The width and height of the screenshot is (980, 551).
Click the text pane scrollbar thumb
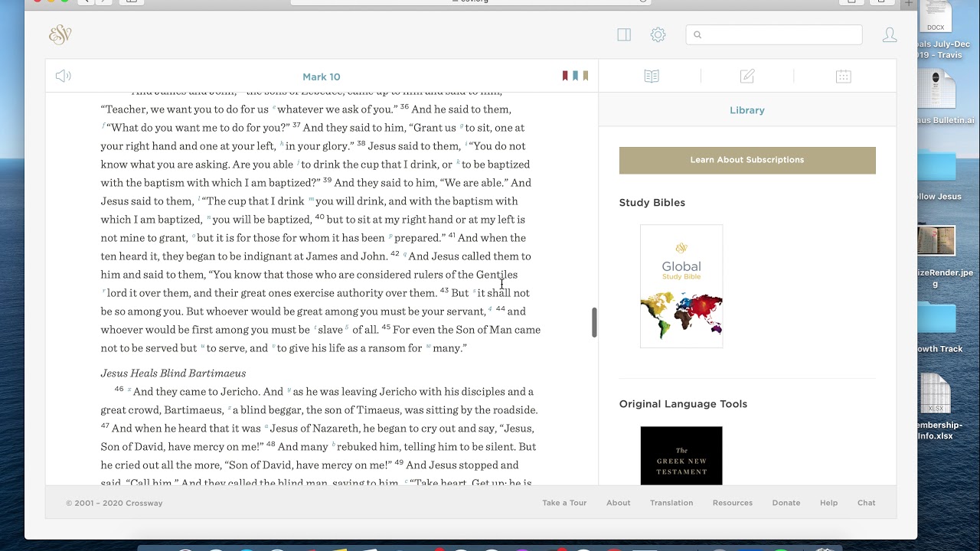(x=593, y=322)
